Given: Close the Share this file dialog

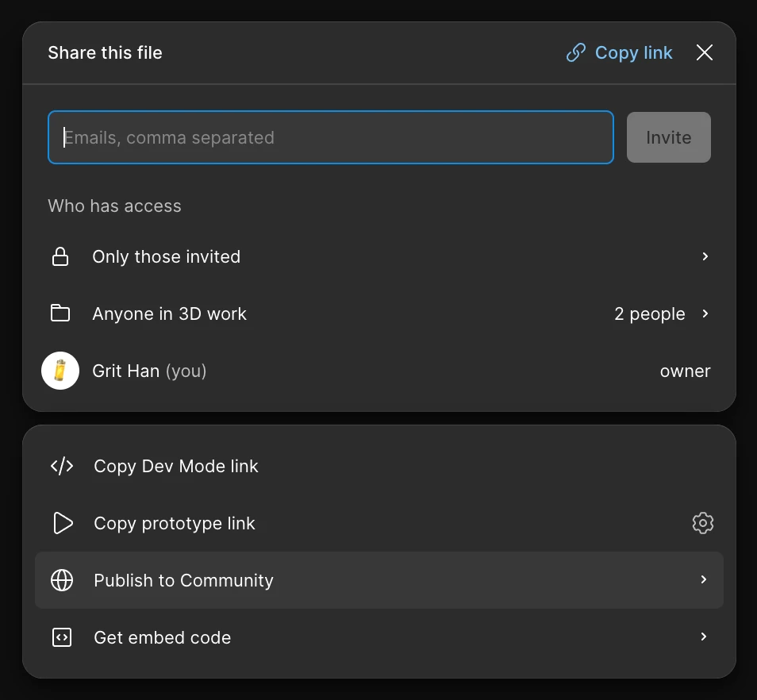Looking at the screenshot, I should [704, 53].
